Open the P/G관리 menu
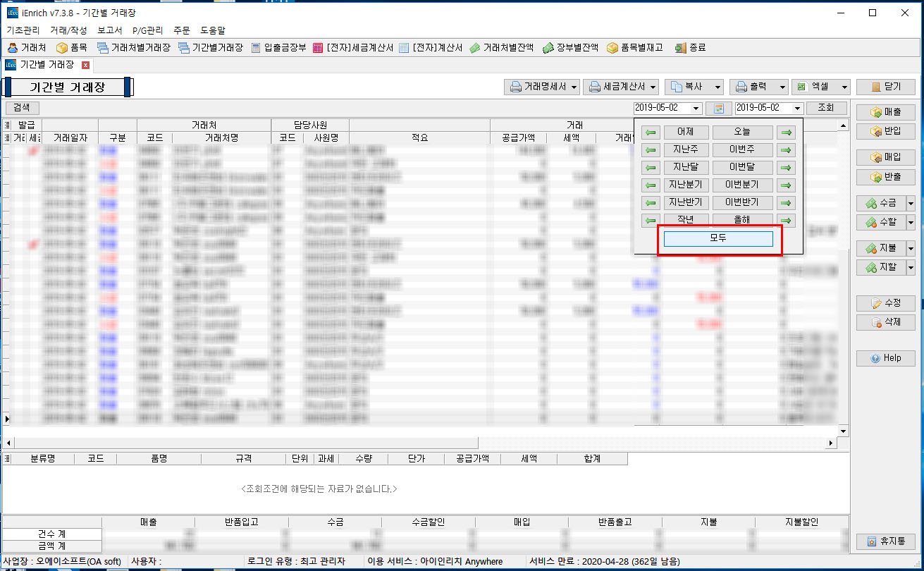 (148, 30)
